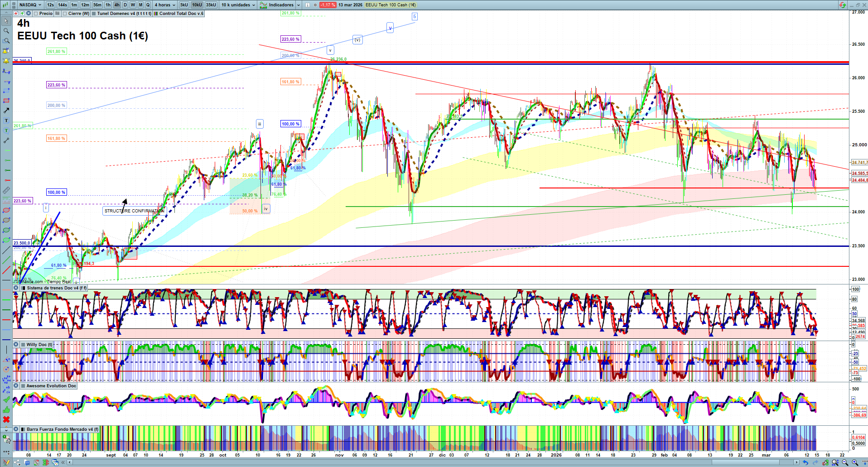The height and width of the screenshot is (467, 868).
Task: Click the undo arrow icon
Action: pyautogui.click(x=805, y=462)
